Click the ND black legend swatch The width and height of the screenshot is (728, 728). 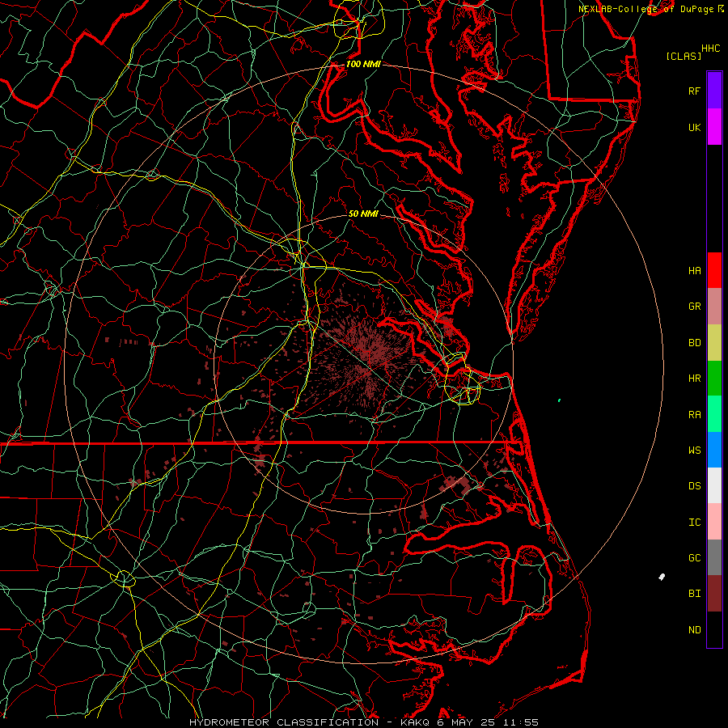(x=714, y=629)
